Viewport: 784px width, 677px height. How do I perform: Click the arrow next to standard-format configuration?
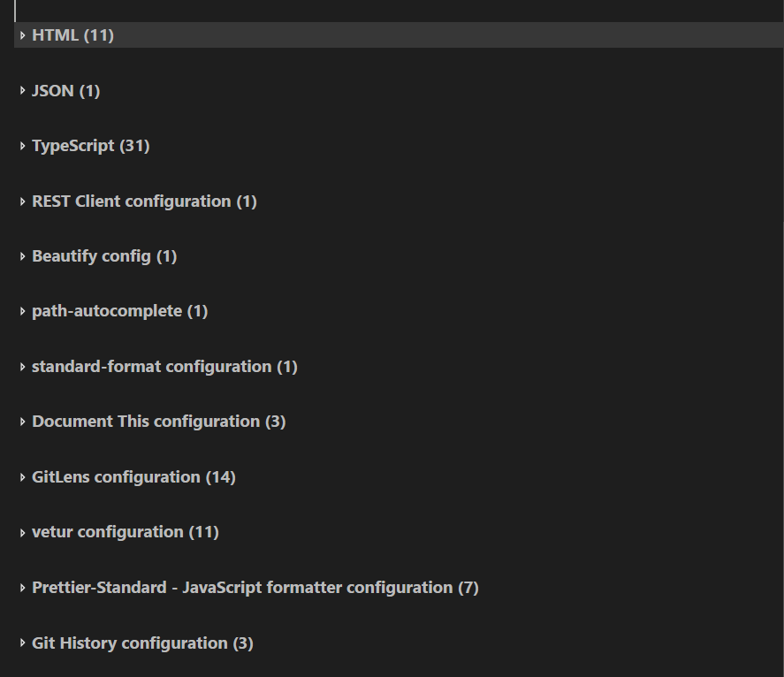[23, 367]
